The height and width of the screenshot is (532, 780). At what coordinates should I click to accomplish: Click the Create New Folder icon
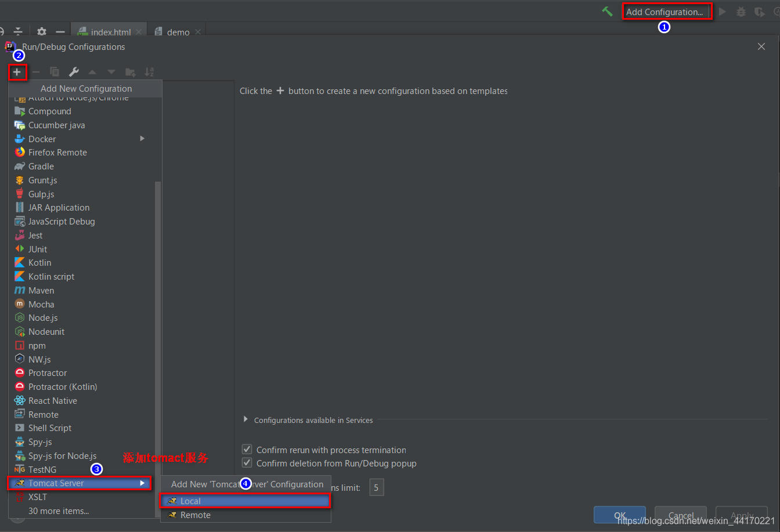click(131, 72)
